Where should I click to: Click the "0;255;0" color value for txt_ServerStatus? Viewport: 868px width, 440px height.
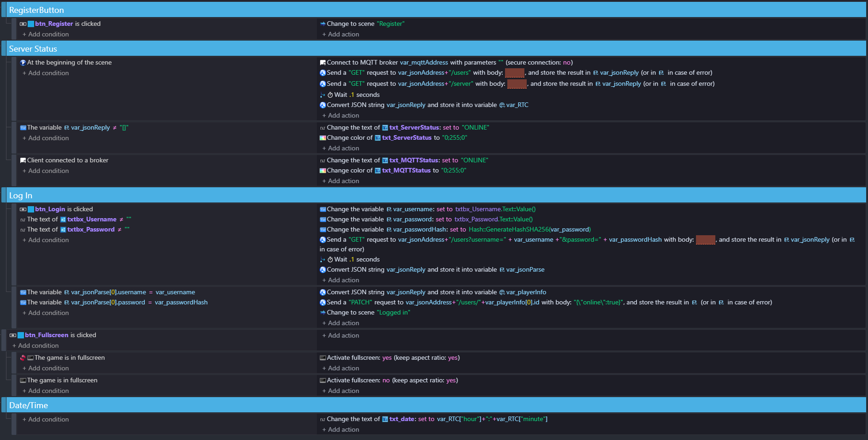pos(455,138)
